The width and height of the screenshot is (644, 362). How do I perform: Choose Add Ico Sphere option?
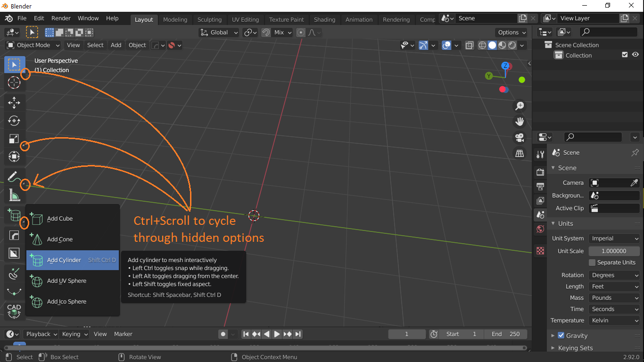tap(73, 302)
